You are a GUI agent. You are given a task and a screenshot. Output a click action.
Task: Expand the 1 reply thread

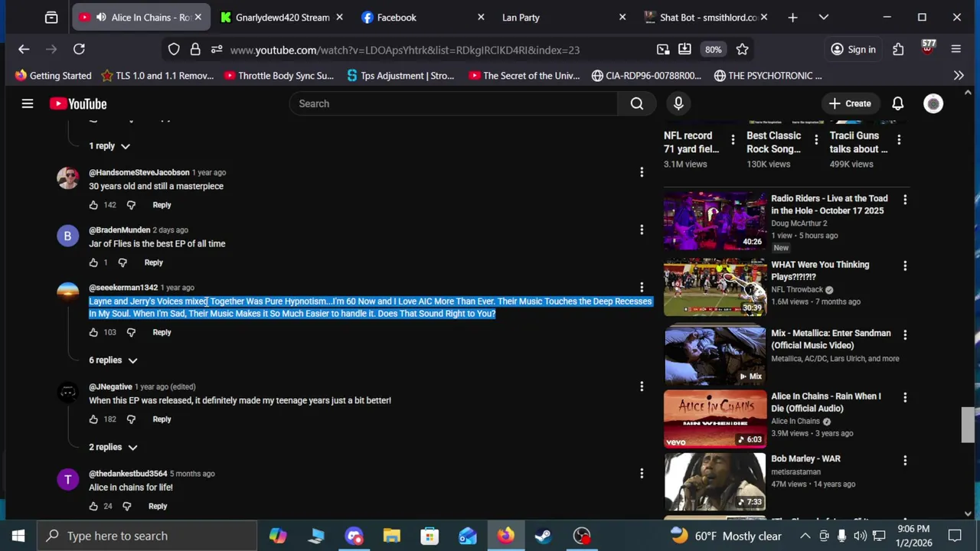pyautogui.click(x=109, y=146)
